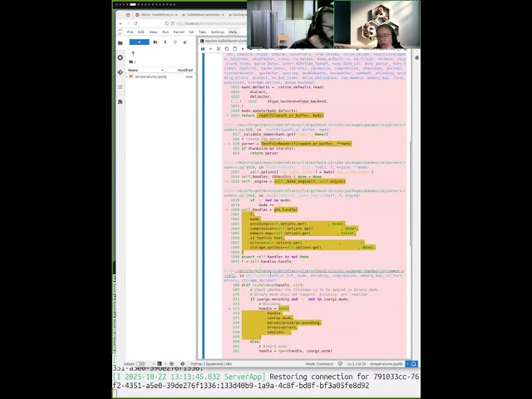The image size is (532, 399).
Task: Select temperatures.ipynb in file list
Action: (160, 76)
